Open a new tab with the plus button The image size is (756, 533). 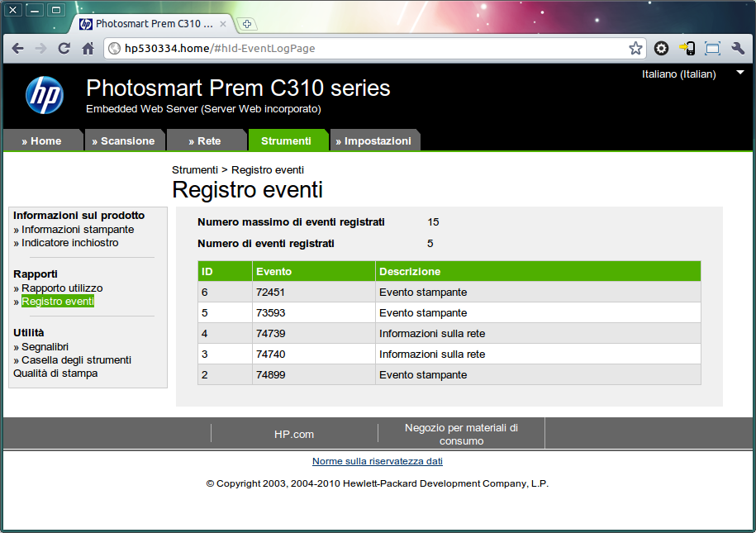click(247, 24)
